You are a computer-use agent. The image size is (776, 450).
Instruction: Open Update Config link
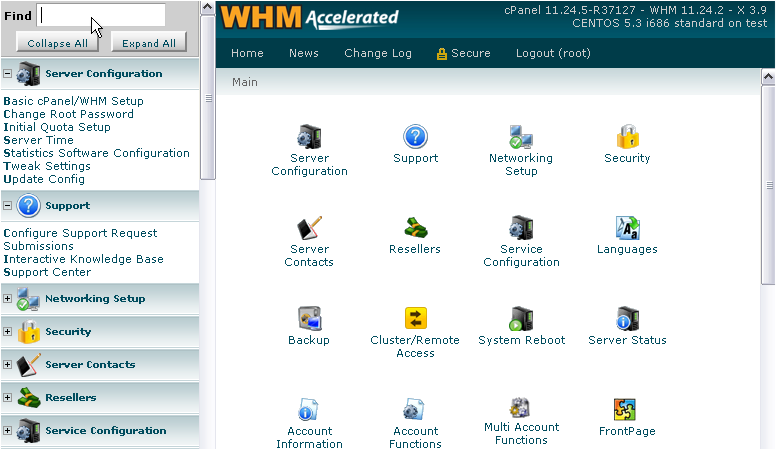(x=44, y=179)
